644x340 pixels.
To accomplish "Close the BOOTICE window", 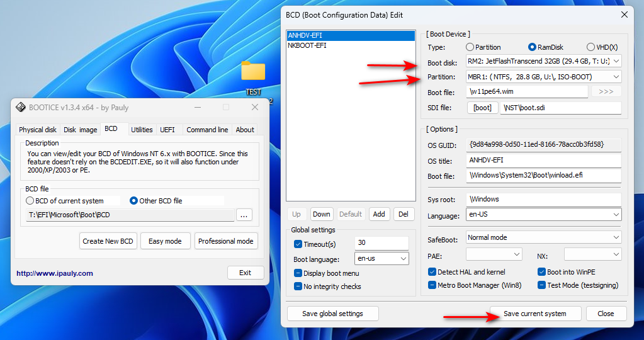I will (x=255, y=107).
